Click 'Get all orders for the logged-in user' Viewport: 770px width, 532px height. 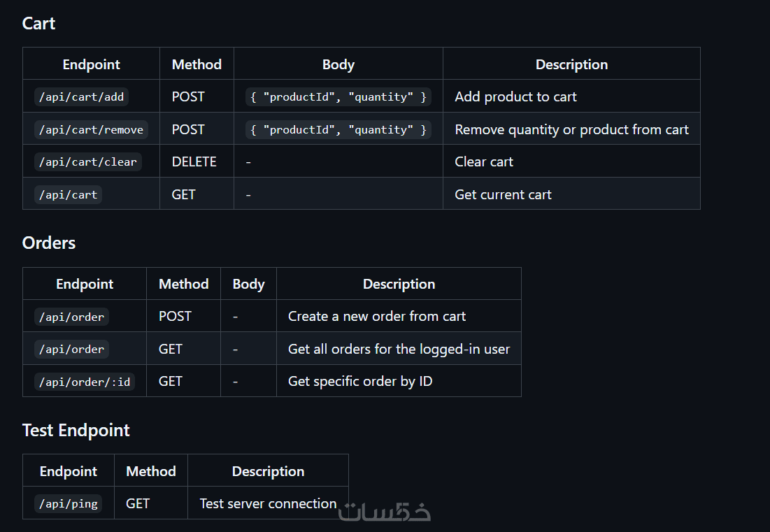399,349
